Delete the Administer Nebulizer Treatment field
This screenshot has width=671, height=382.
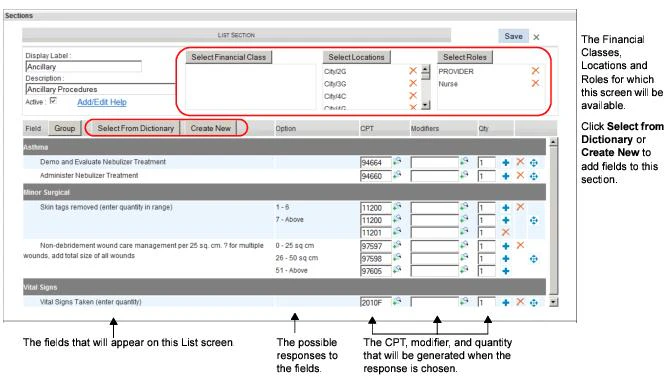(x=520, y=175)
